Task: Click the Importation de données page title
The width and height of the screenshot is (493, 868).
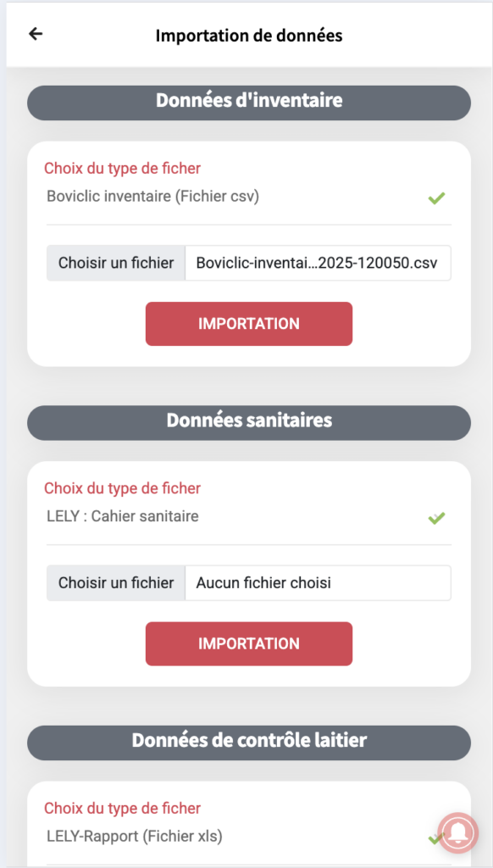Action: tap(249, 36)
